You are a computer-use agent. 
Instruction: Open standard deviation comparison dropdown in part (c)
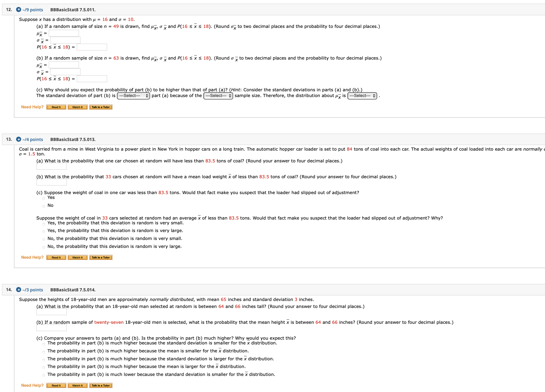pyautogui.click(x=133, y=96)
